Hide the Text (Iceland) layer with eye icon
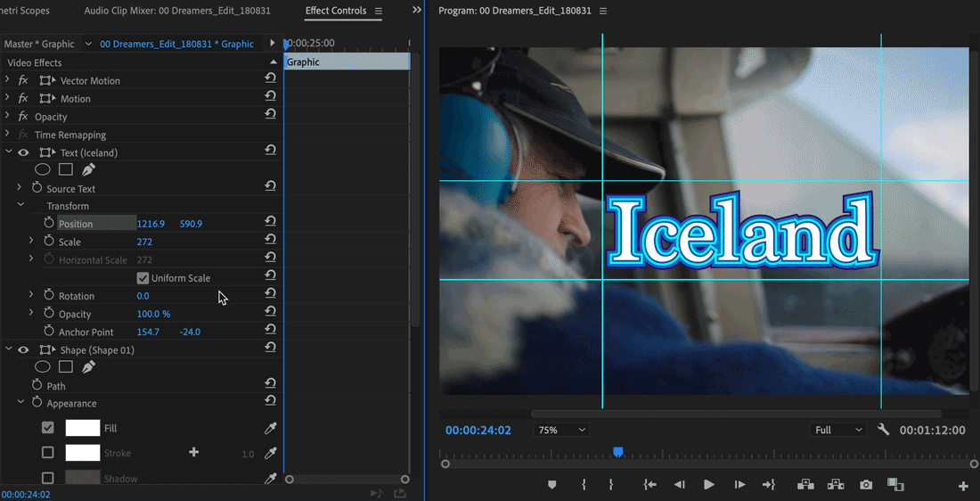This screenshot has width=980, height=501. tap(24, 152)
